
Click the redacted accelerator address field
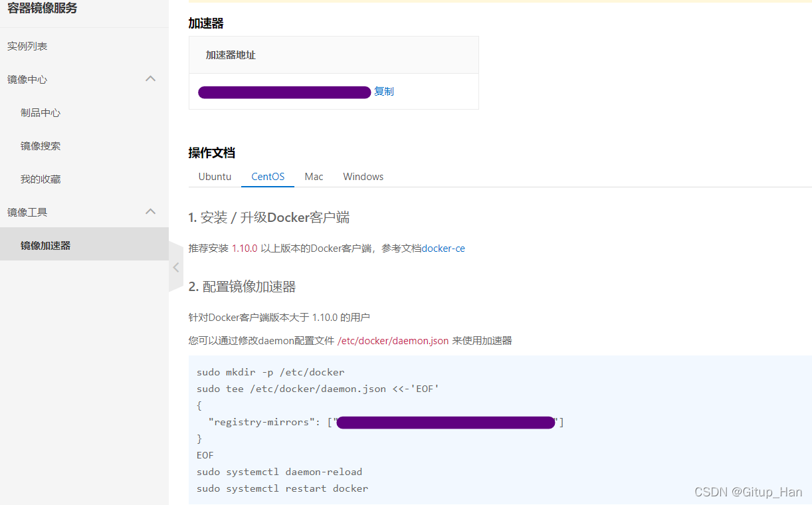point(284,92)
